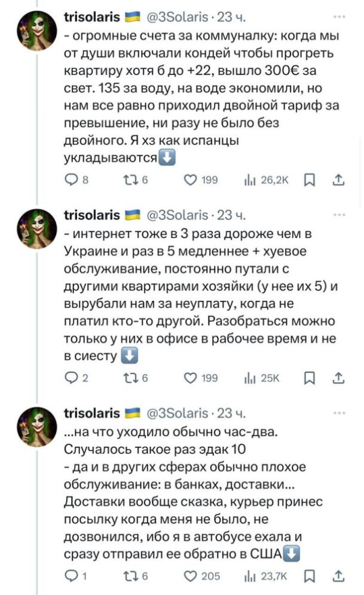The image size is (364, 595).
Task: Share the first tweet about utility bills
Action: pyautogui.click(x=338, y=180)
